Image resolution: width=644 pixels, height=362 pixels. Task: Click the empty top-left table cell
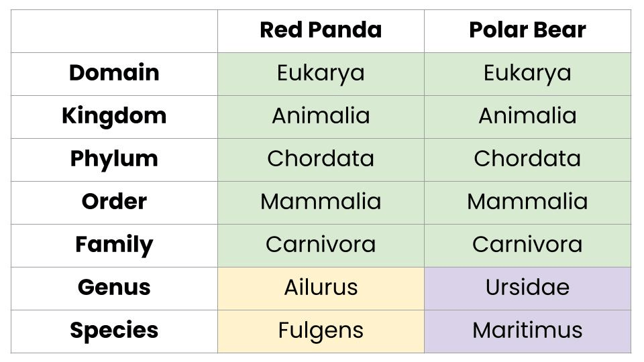click(x=114, y=31)
